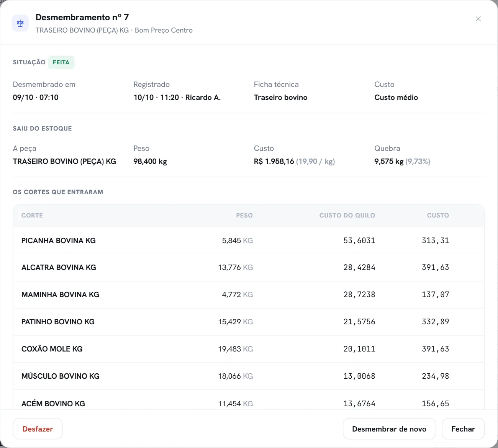Image resolution: width=498 pixels, height=448 pixels.
Task: Click the Patinho cost value 332,89
Action: coord(436,322)
